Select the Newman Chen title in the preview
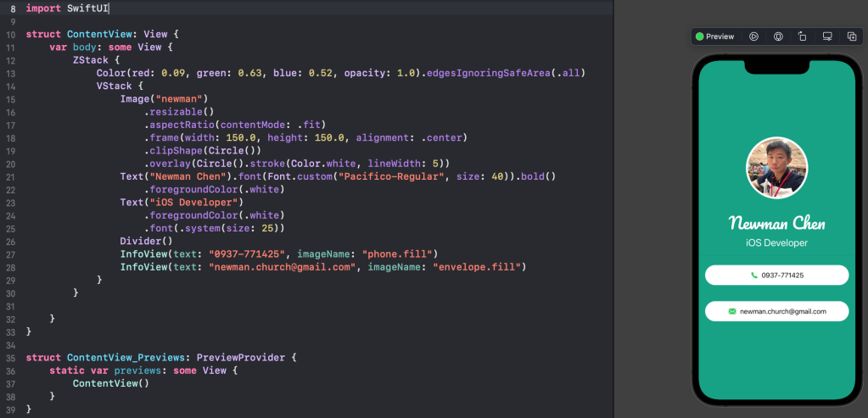Viewport: 868px width, 418px height. coord(776,224)
